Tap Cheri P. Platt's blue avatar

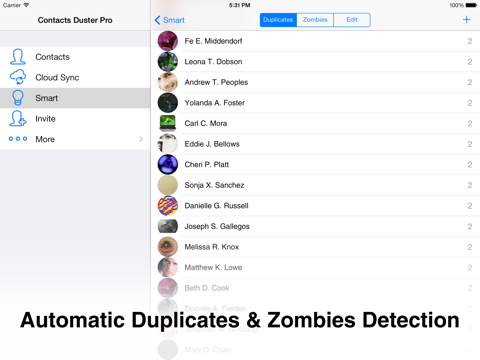click(x=168, y=164)
